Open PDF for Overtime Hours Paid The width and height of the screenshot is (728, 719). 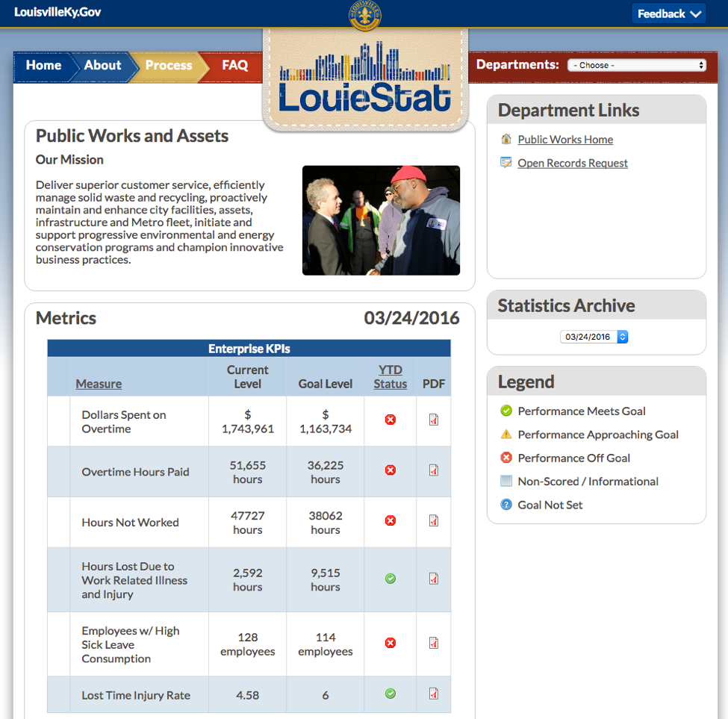(434, 470)
